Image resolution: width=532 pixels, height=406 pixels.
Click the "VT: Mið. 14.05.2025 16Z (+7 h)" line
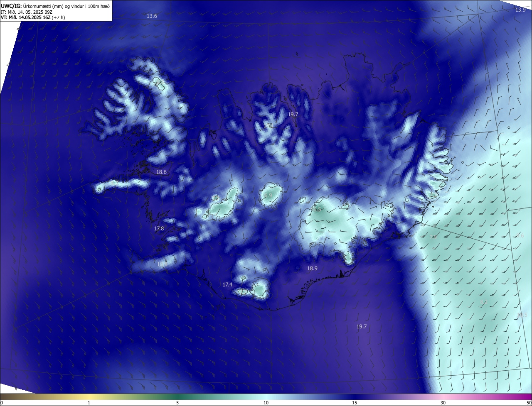(x=33, y=17)
